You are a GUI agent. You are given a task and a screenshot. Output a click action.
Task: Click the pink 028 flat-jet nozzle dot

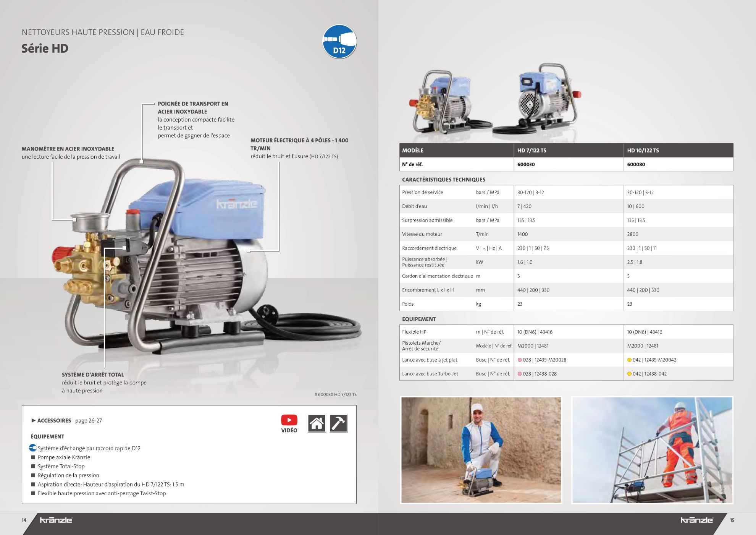[520, 360]
